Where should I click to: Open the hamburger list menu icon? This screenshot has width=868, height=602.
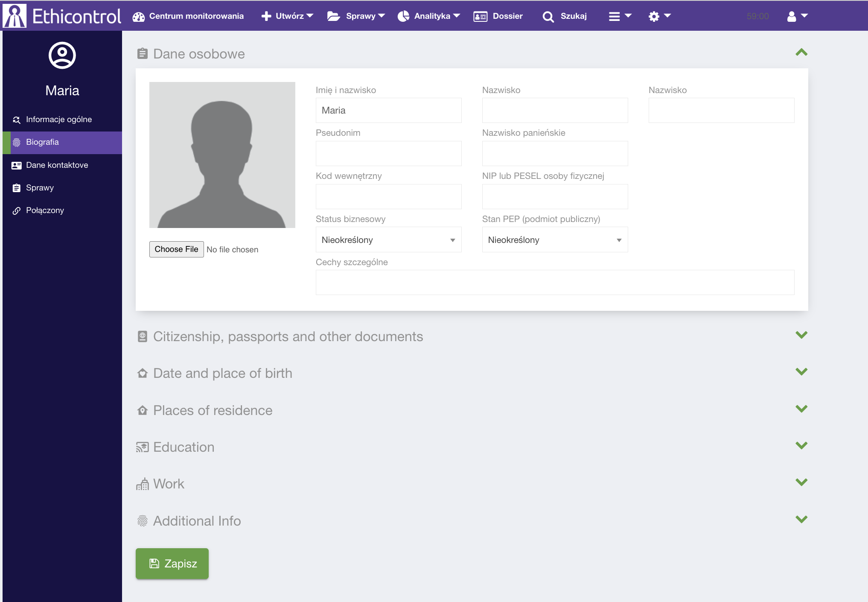(x=614, y=16)
